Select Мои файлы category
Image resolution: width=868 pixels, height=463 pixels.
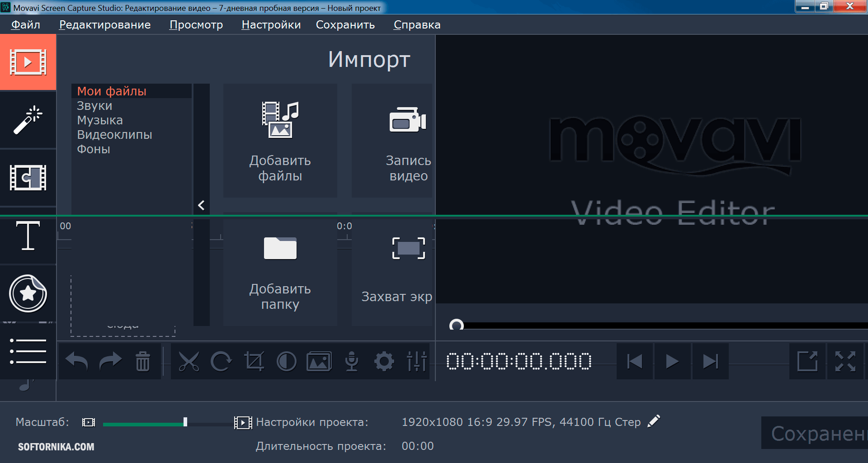pyautogui.click(x=132, y=91)
